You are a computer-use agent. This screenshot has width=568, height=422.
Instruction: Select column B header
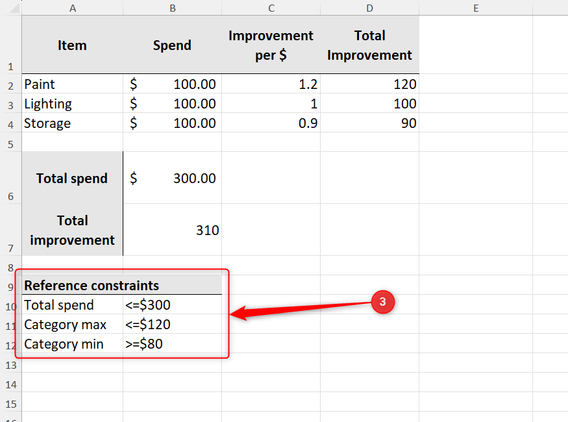[172, 8]
